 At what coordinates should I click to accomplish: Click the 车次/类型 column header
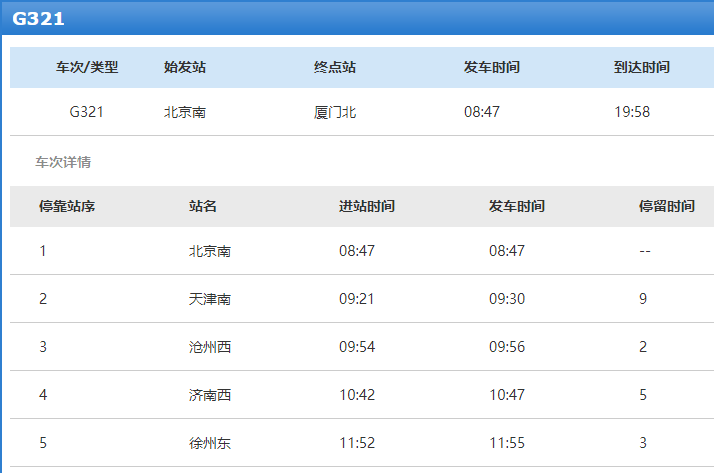coord(87,67)
